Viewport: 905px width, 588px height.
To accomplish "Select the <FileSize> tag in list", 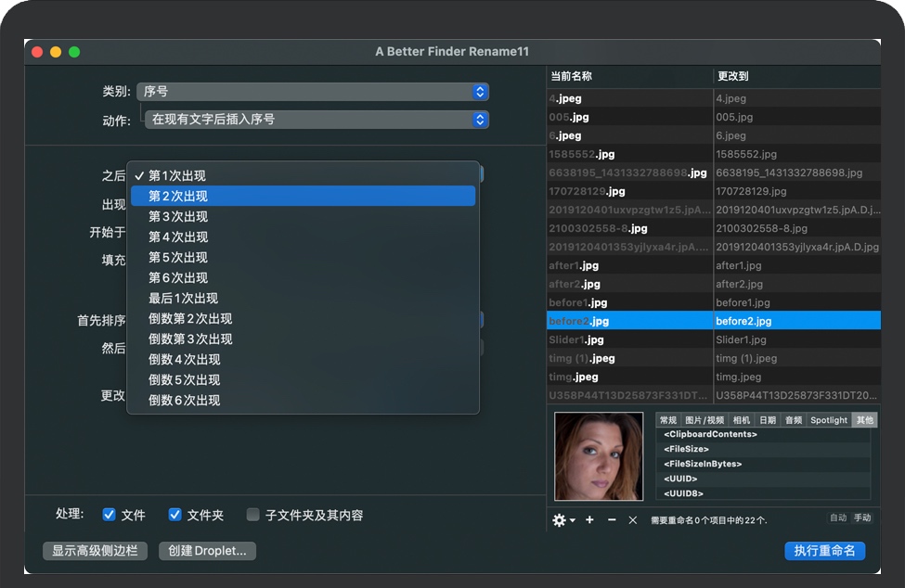I will coord(687,449).
